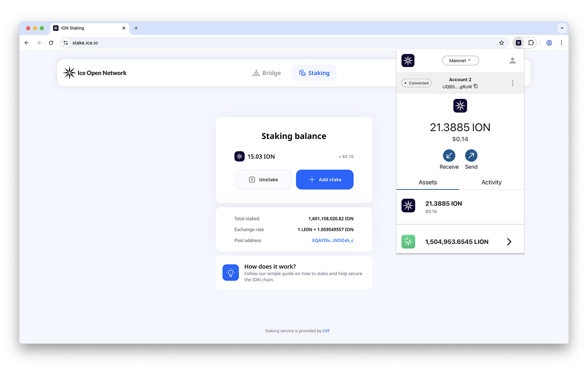Image resolution: width=588 pixels, height=368 pixels.
Task: Open the account options three-dot menu
Action: 512,83
